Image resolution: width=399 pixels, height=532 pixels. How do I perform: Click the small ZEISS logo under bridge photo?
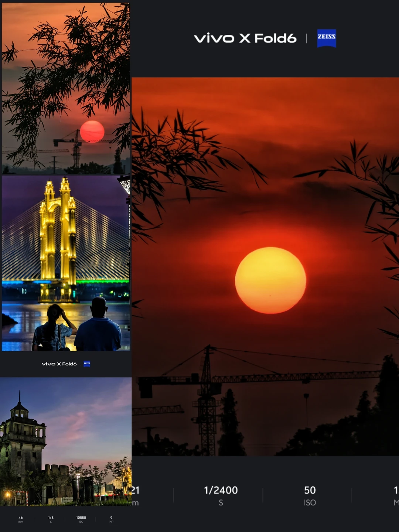[x=87, y=364]
